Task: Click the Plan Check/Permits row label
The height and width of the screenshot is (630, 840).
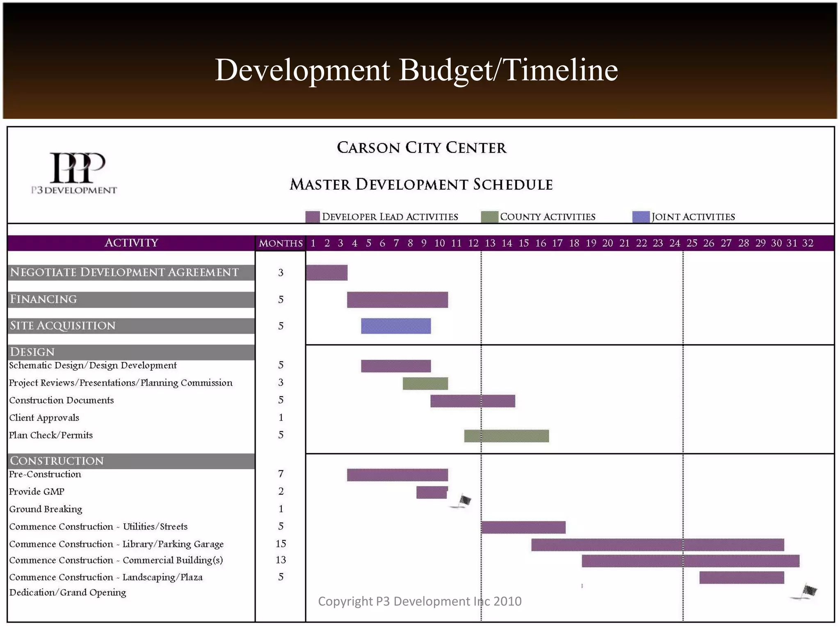Action: (51, 435)
